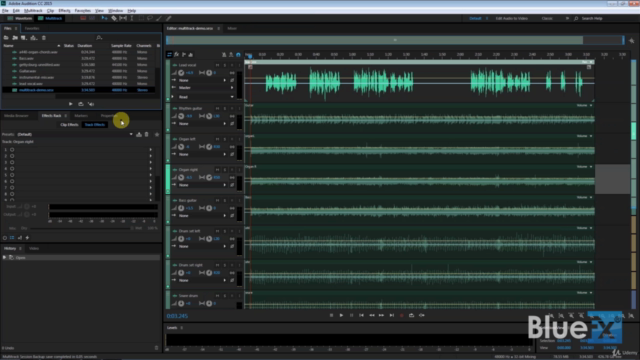Click the Track Effects button
Viewport: 640px width, 360px height.
coord(95,125)
